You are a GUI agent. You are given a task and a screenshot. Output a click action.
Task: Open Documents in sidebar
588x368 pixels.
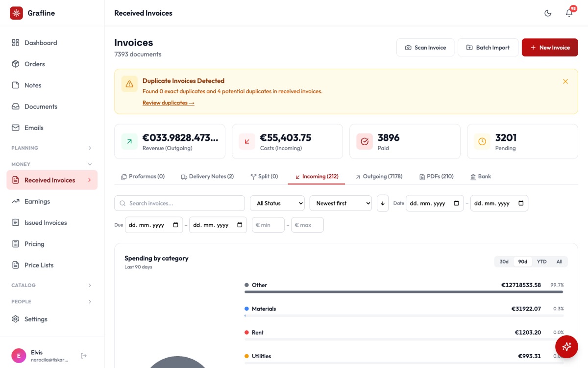point(52,106)
